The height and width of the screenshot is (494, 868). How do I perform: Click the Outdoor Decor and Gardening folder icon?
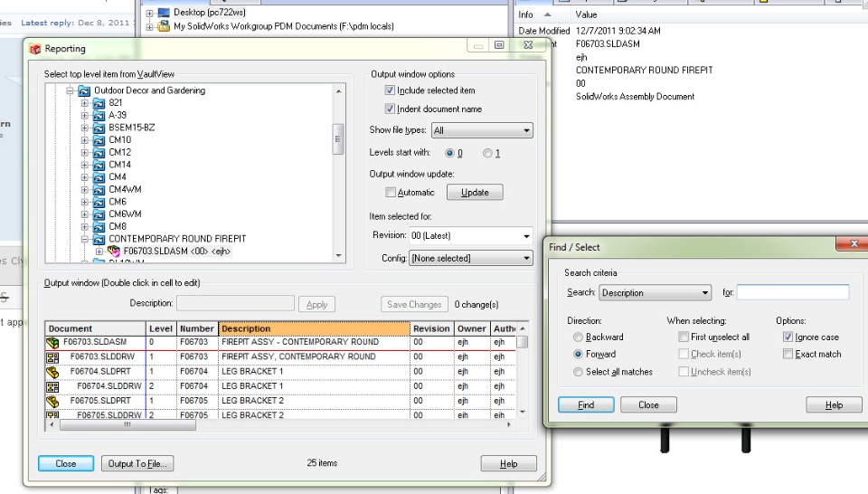click(x=84, y=90)
